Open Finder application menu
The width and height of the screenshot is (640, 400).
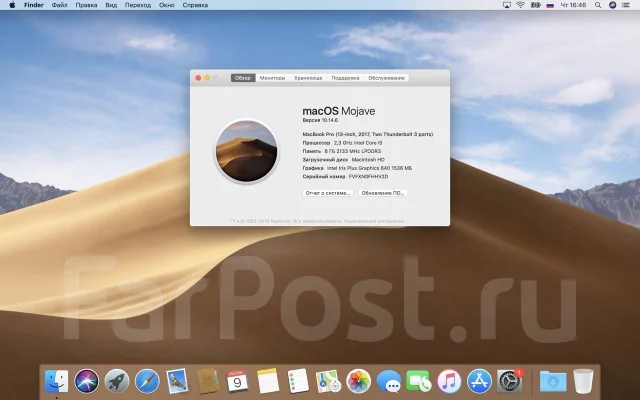tap(34, 5)
